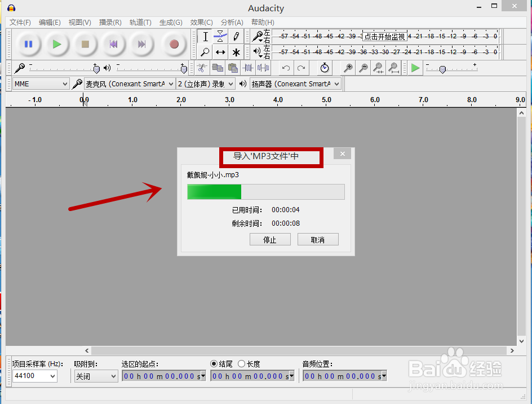Select the Time Shift tool
This screenshot has height=404, width=532.
pos(220,52)
